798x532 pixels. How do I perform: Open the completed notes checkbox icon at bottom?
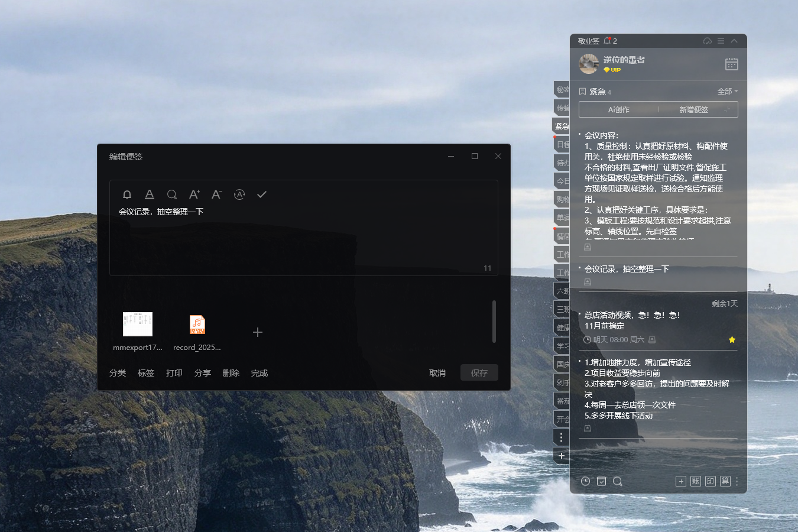(x=601, y=481)
